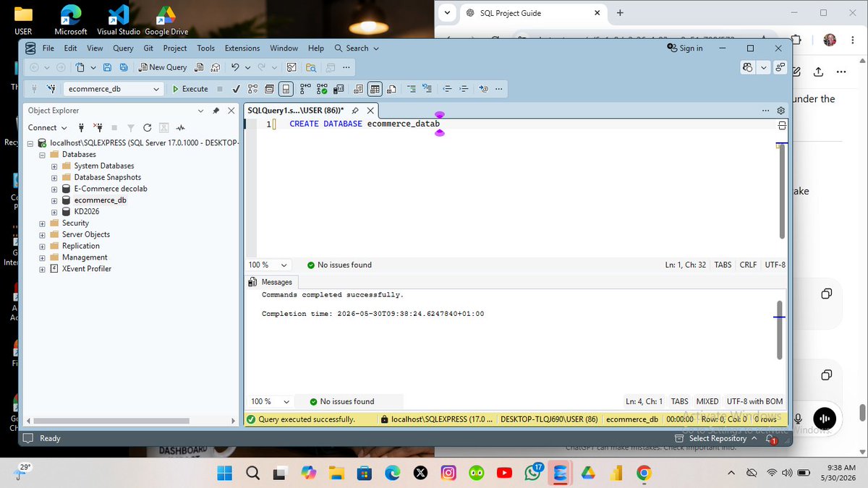
Task: Select Results to Grid option
Action: [375, 89]
